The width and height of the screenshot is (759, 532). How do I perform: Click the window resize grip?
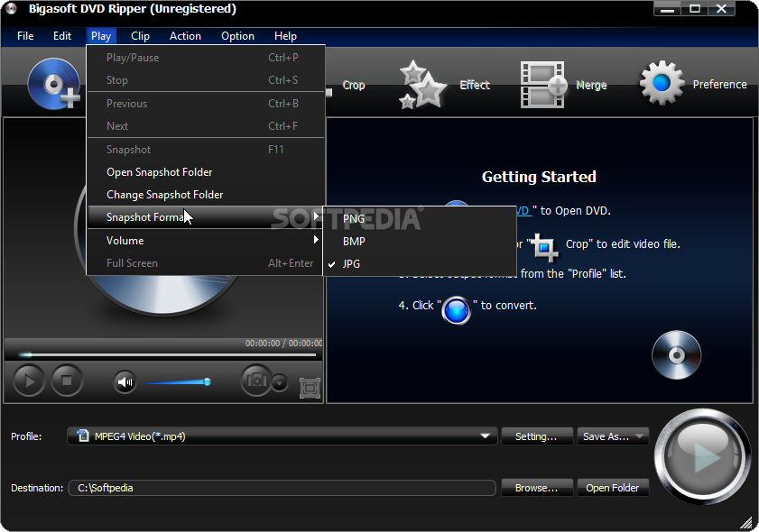748,522
